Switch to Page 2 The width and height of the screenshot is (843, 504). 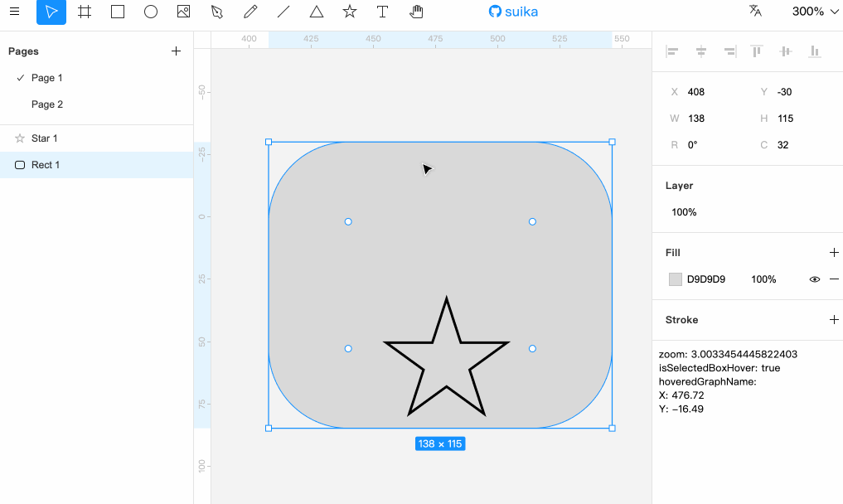[x=97, y=104]
